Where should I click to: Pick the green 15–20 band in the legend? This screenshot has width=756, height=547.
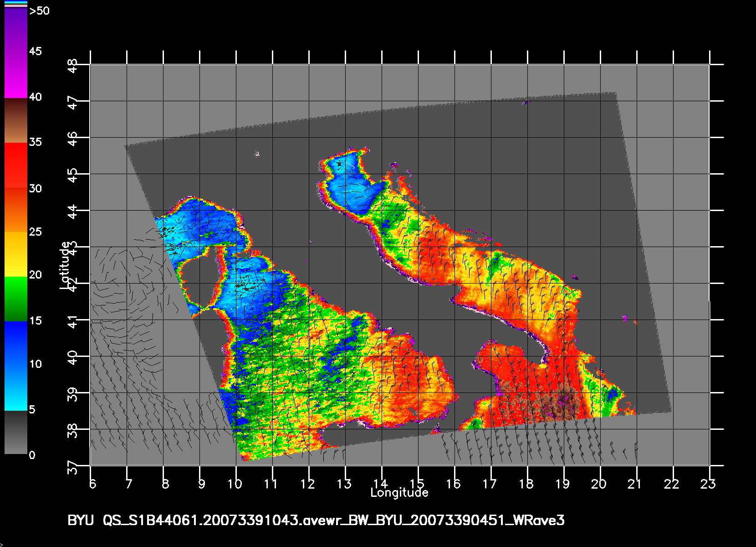coord(16,299)
